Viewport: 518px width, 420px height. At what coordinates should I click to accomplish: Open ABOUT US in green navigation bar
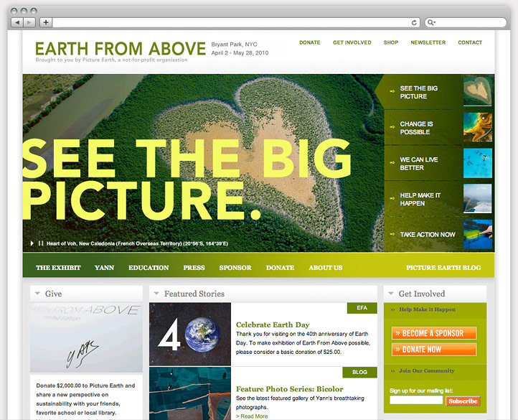(x=326, y=268)
